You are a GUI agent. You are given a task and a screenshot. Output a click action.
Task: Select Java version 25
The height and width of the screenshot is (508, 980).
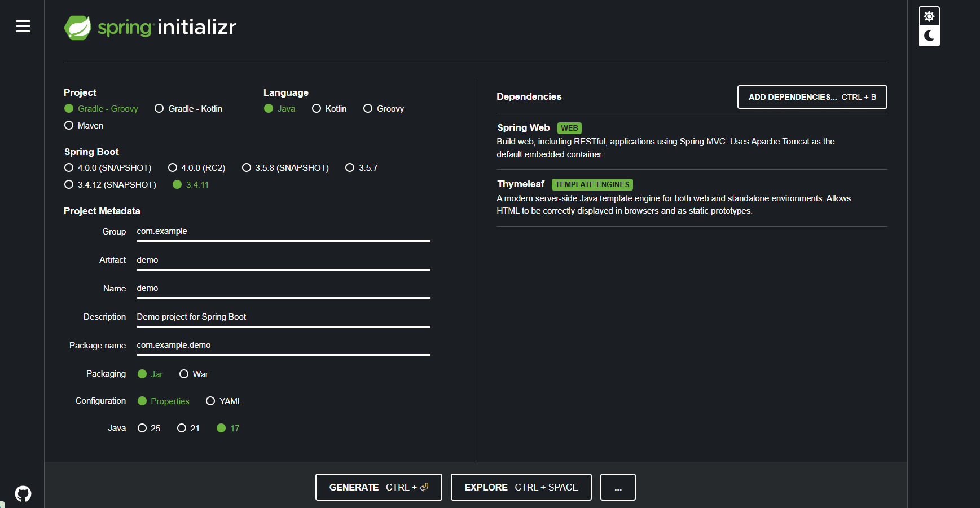click(149, 429)
